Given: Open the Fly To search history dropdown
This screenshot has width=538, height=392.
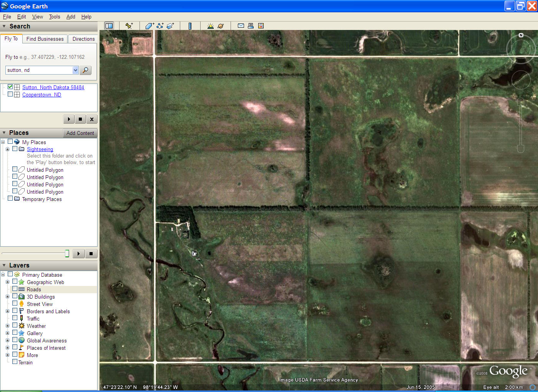Looking at the screenshot, I should tap(75, 70).
